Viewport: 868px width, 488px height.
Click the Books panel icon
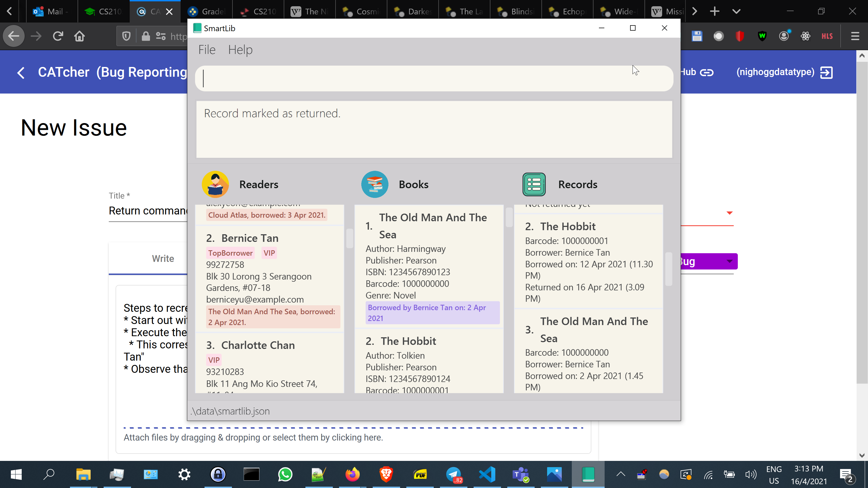(374, 184)
